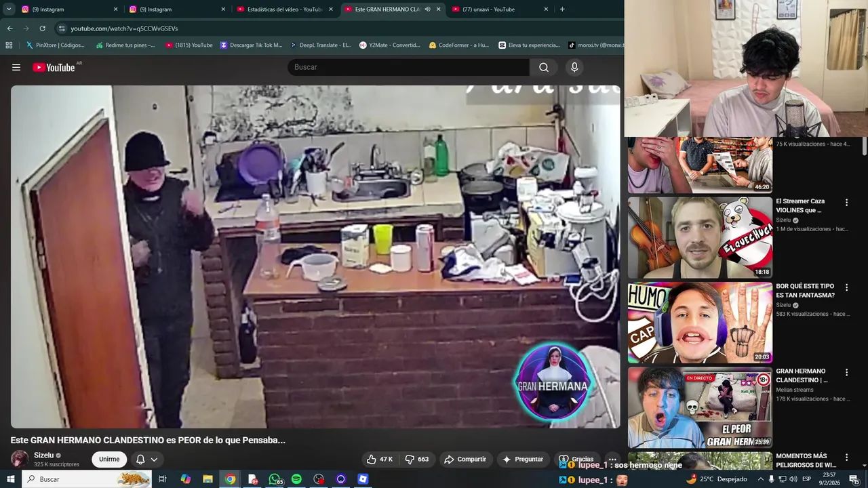The height and width of the screenshot is (488, 868).
Task: Open Chrome from the taskbar
Action: [x=230, y=479]
